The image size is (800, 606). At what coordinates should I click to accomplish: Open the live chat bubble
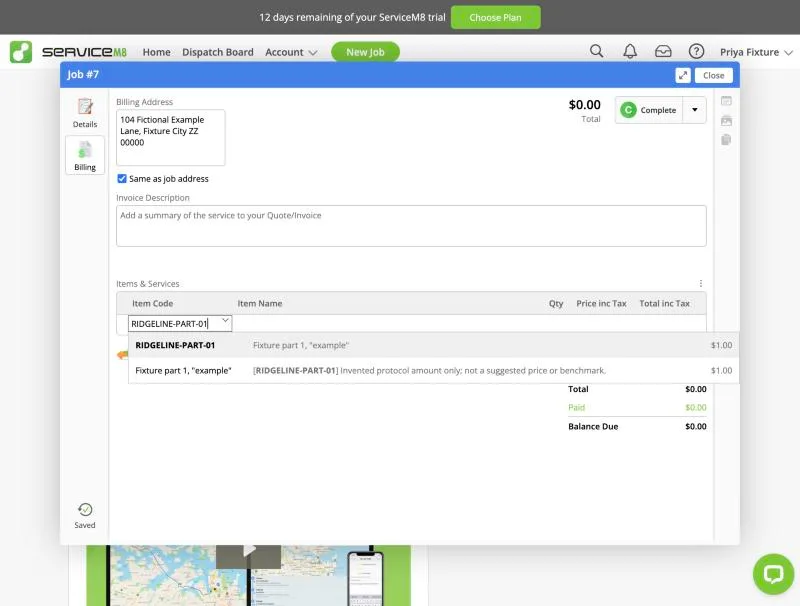coord(773,574)
